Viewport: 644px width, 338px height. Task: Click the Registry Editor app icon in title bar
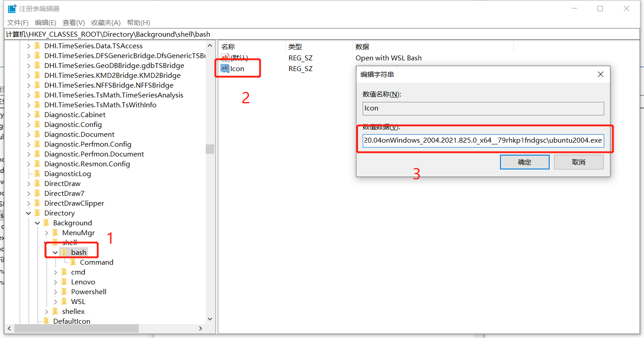click(x=12, y=8)
